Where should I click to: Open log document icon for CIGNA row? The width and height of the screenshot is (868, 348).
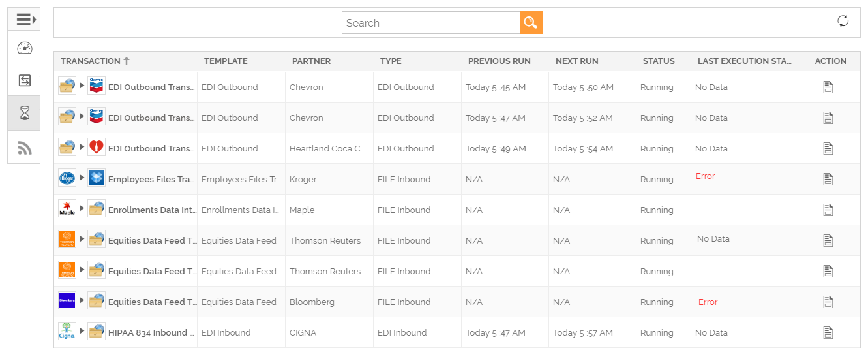click(828, 332)
